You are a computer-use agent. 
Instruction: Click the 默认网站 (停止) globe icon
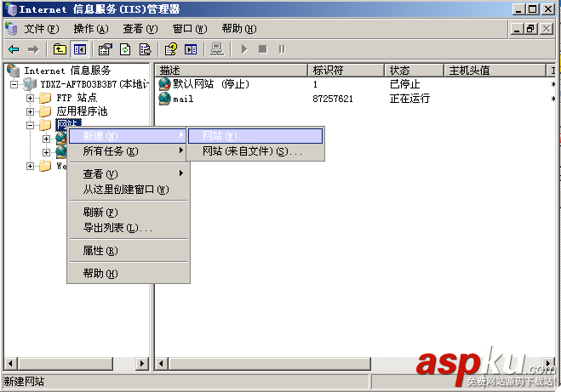(x=164, y=84)
